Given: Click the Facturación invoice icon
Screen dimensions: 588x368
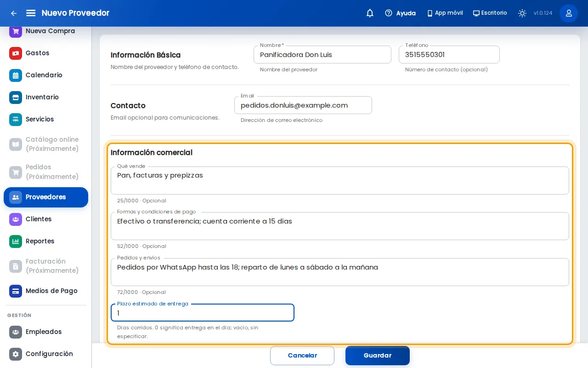Looking at the screenshot, I should click(16, 266).
